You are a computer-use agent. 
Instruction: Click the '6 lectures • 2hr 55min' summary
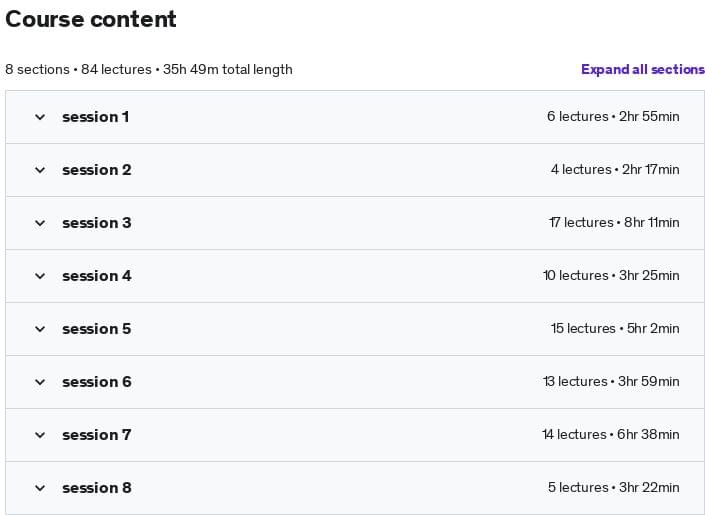point(613,117)
